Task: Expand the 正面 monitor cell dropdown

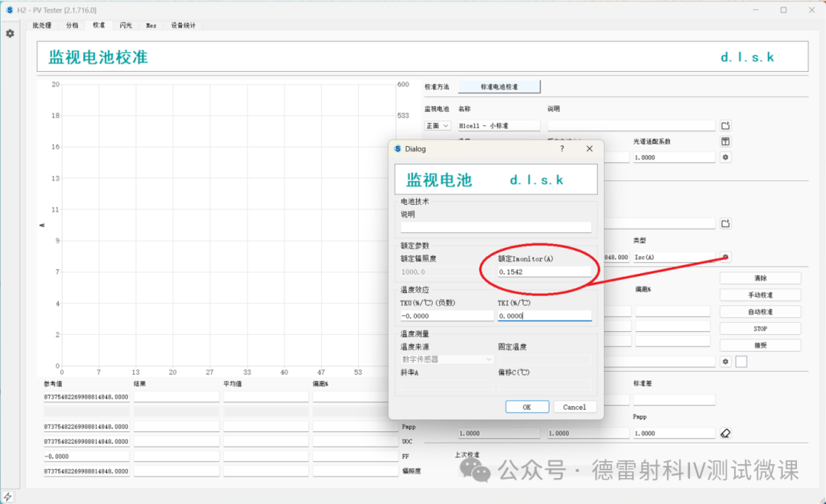Action: click(x=438, y=125)
